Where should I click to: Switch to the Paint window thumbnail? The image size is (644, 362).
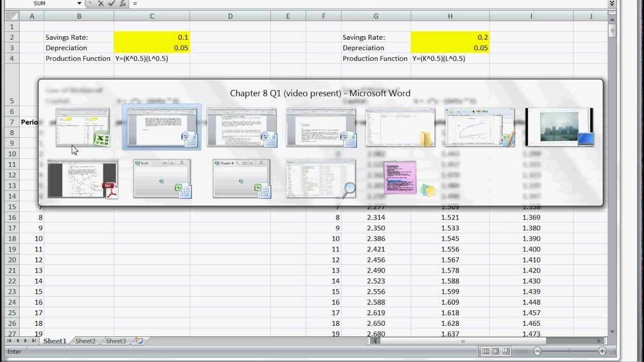click(479, 127)
